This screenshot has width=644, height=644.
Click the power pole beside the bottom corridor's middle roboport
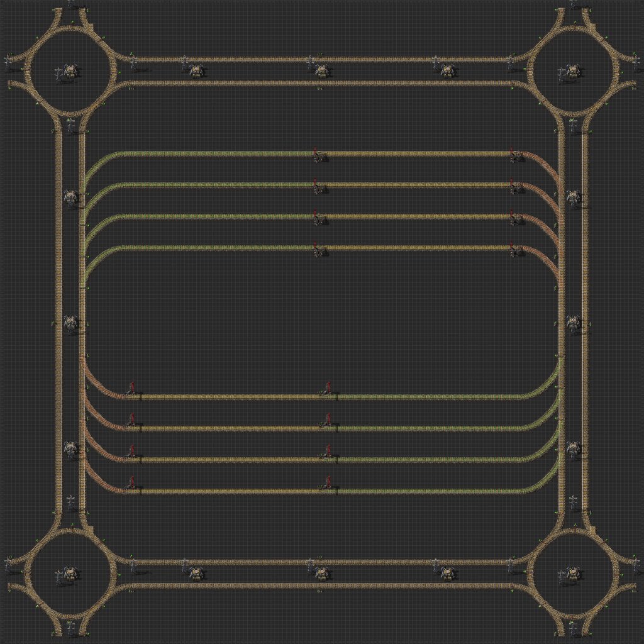click(x=311, y=565)
